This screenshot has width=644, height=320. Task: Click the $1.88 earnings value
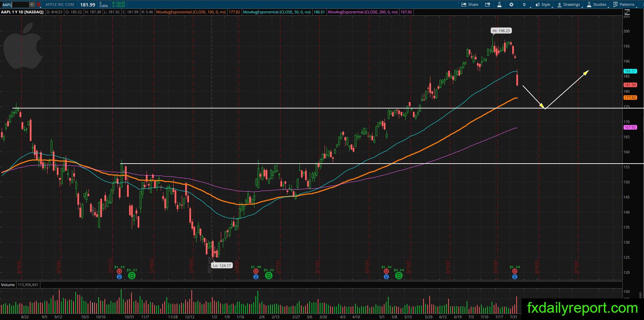[x=256, y=267]
